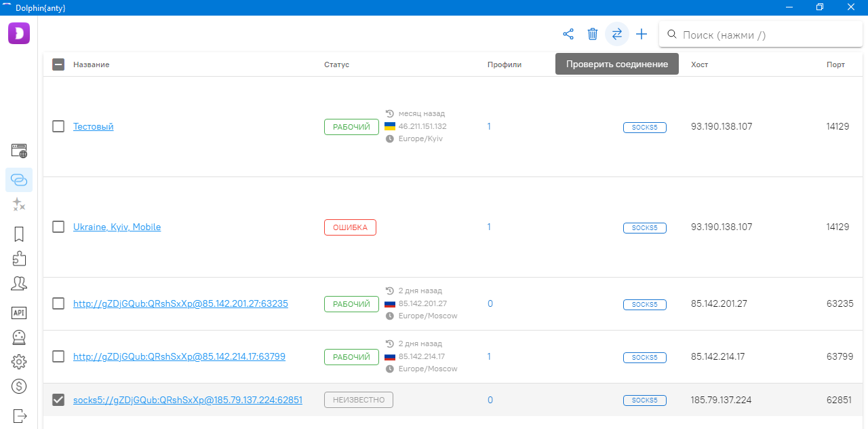Click the share proxies icon in toolbar

coord(568,34)
